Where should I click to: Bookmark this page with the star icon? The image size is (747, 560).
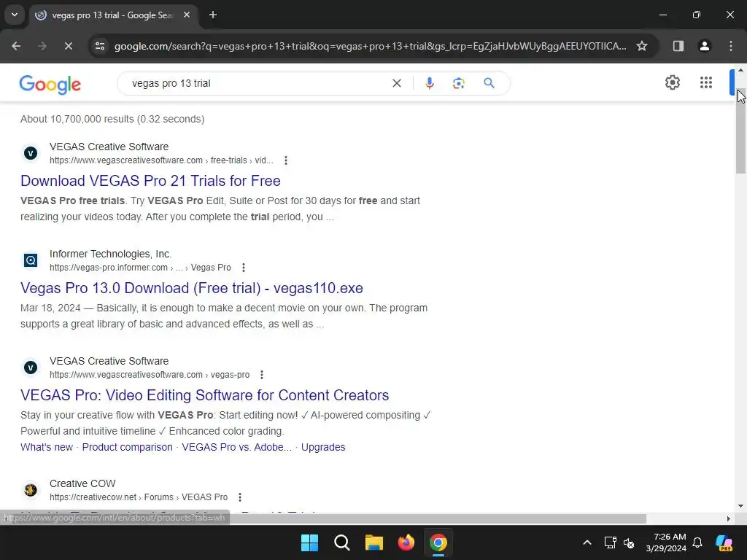point(642,46)
